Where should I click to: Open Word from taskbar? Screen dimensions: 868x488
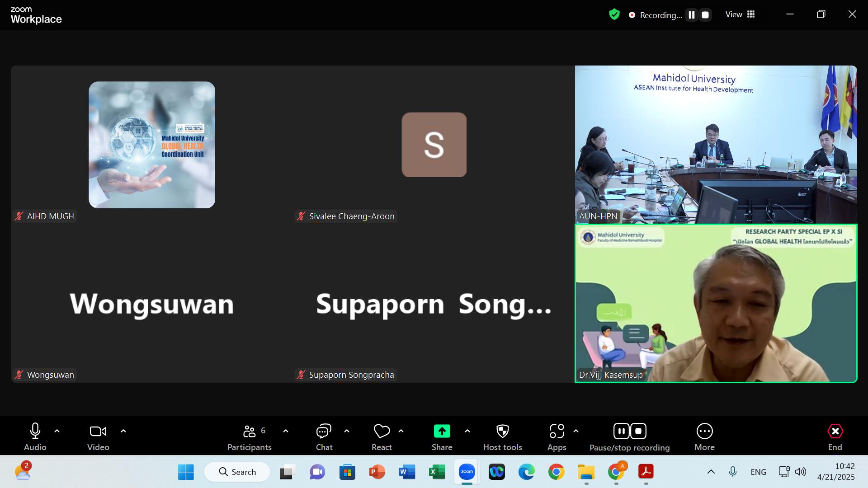(407, 472)
